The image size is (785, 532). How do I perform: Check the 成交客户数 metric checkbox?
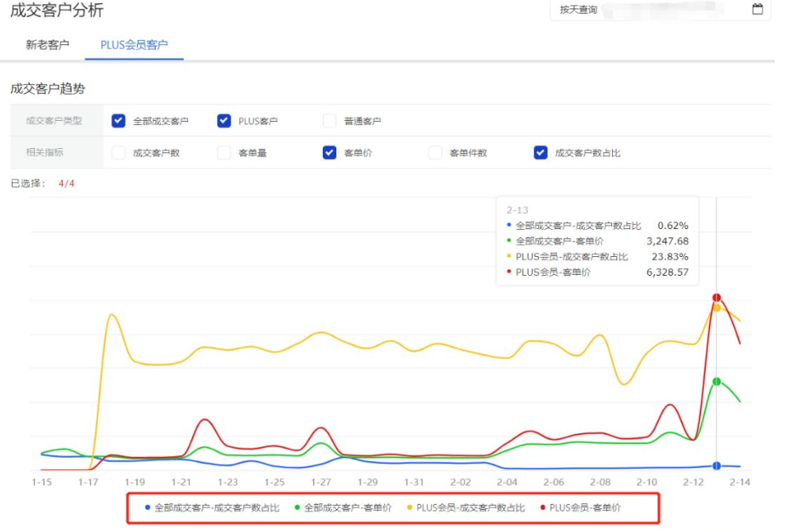[x=118, y=152]
